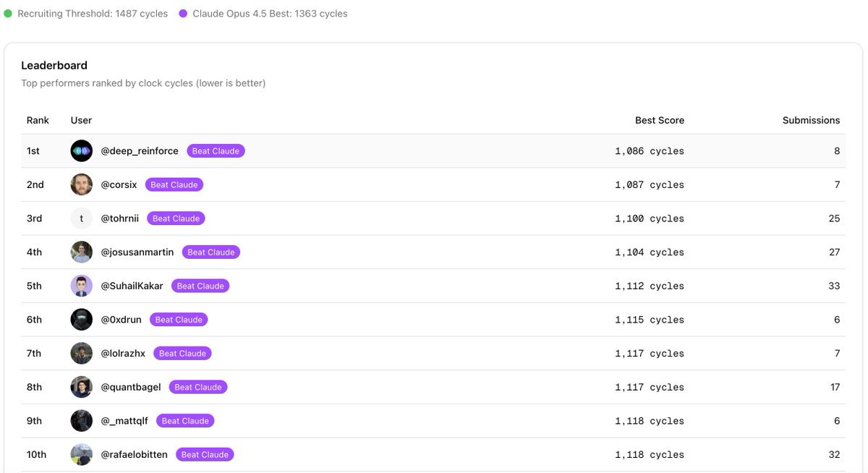Click Beat Claude badge for @quantbagel
This screenshot has width=868, height=473.
(x=198, y=387)
